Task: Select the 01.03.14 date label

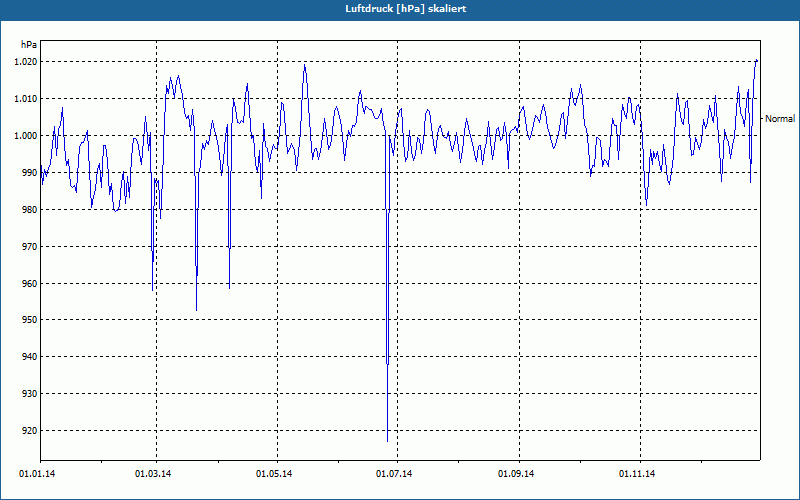Action: click(x=153, y=474)
